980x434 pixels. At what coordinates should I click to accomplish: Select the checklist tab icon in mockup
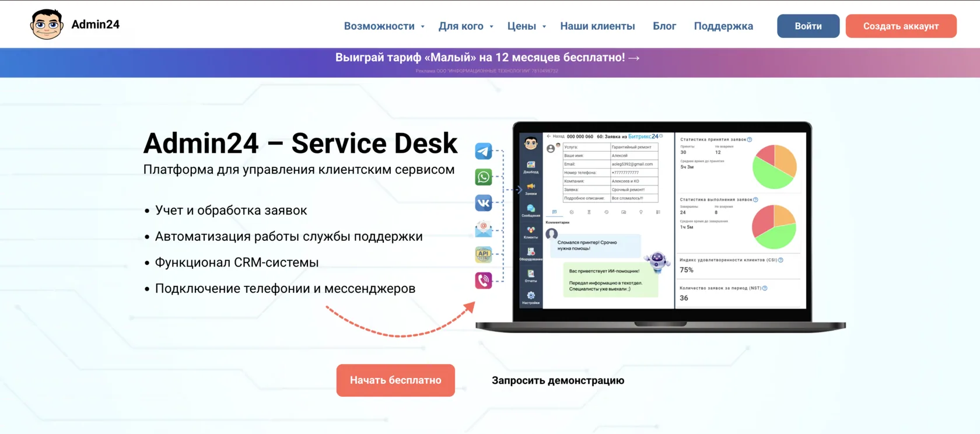coord(658,212)
